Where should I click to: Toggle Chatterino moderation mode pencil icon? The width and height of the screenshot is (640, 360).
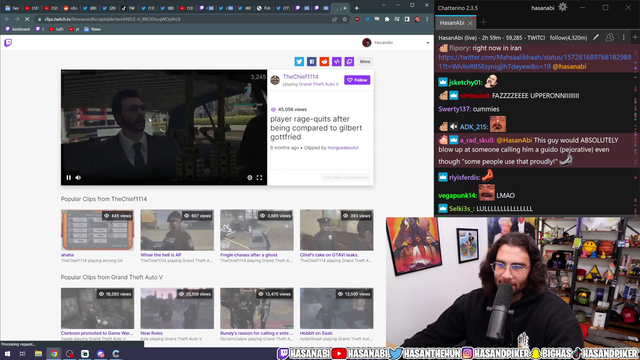pos(596,38)
